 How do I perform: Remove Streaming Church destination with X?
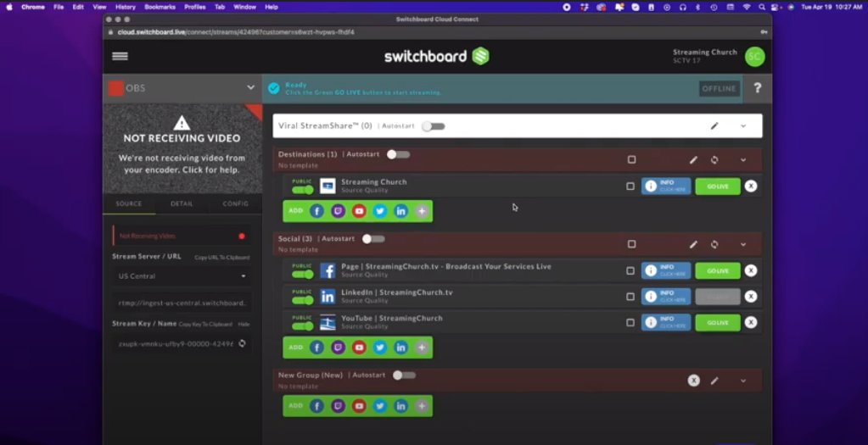click(751, 186)
